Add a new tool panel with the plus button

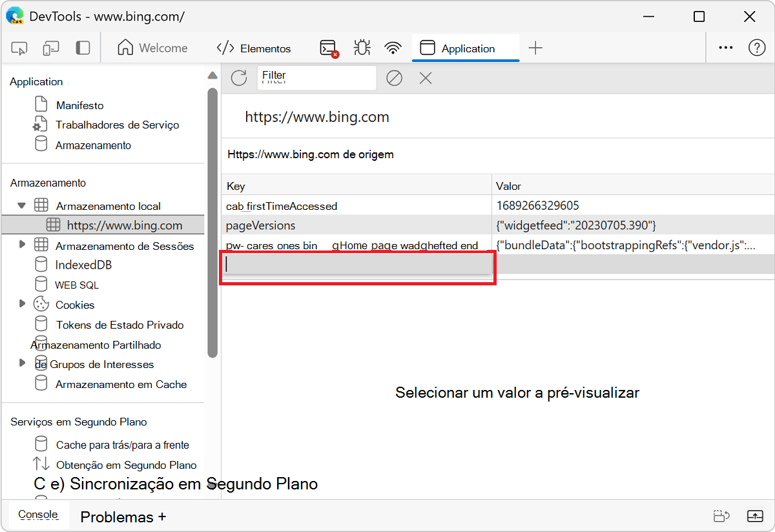pos(535,47)
